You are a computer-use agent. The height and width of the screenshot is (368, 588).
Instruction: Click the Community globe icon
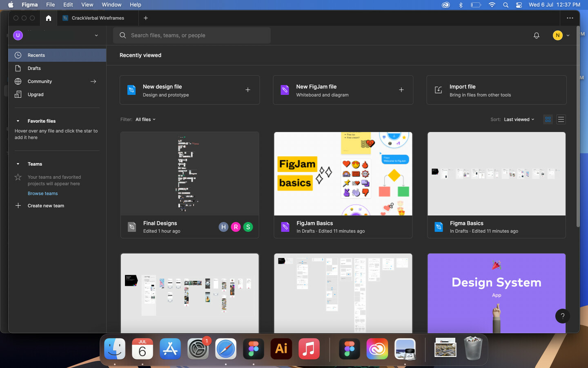click(x=18, y=81)
